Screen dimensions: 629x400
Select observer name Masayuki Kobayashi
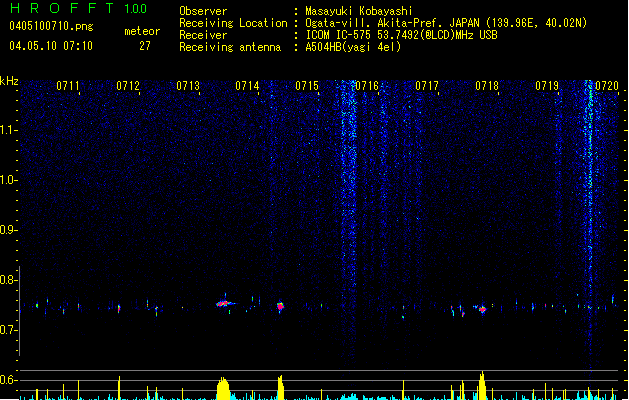pos(359,11)
